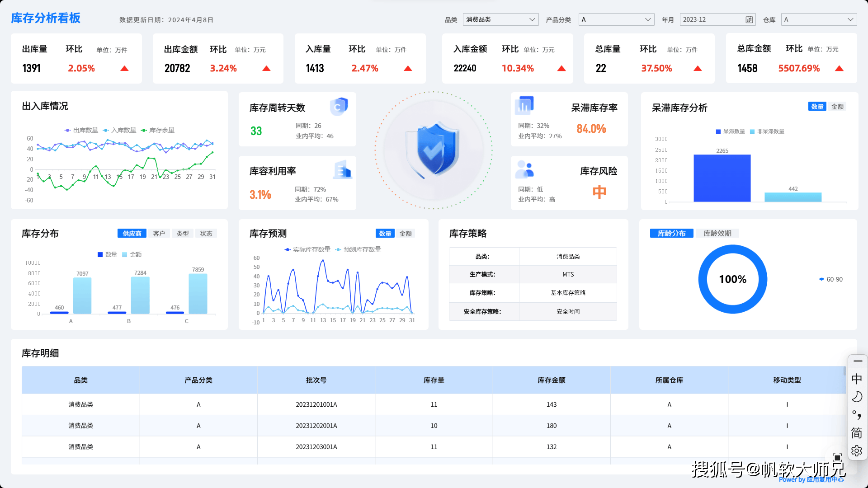Click the half-moon icon in IME toolbar

coord(857,397)
